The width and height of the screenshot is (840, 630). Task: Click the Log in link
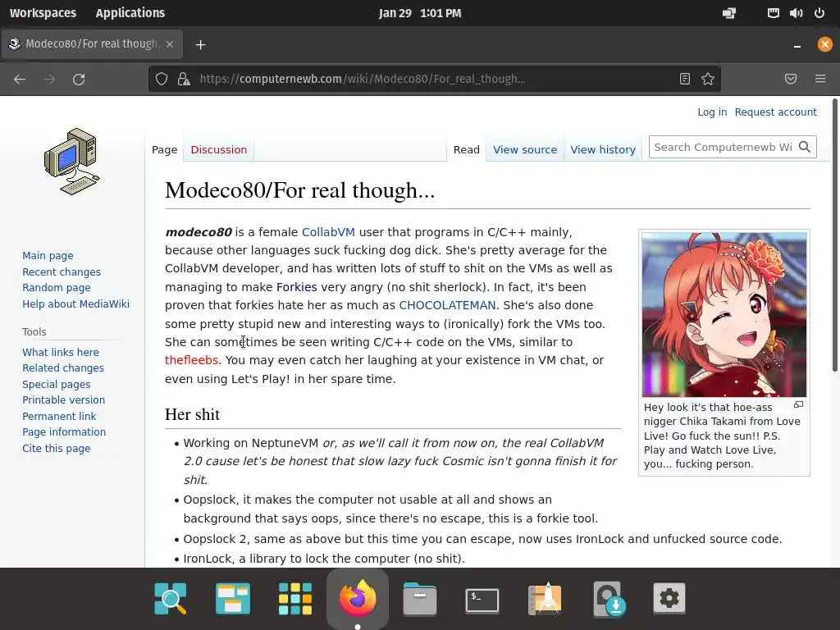tap(712, 112)
